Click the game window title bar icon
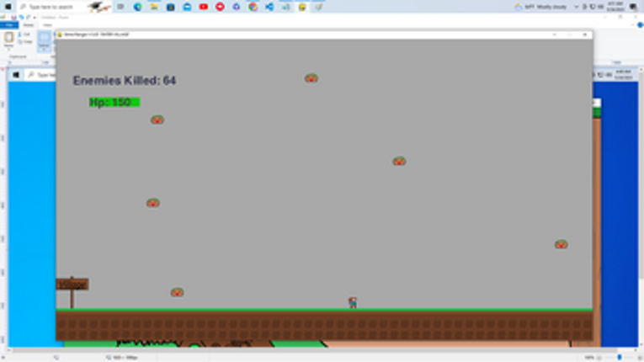 click(x=60, y=35)
